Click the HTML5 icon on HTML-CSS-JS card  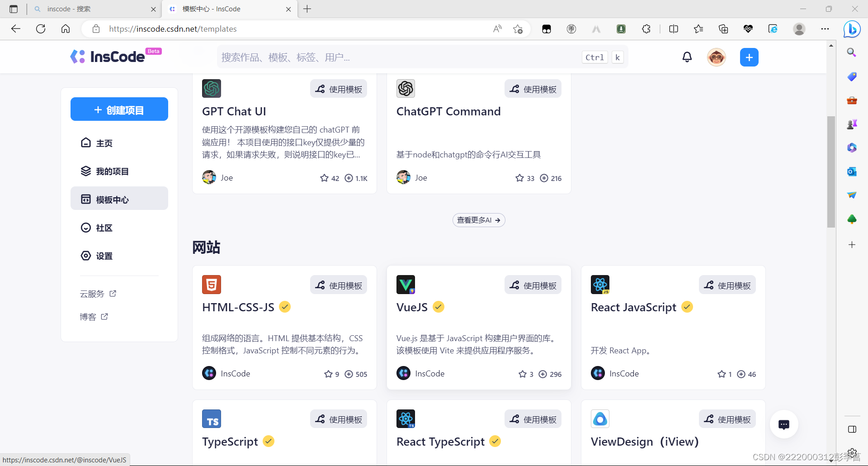211,285
